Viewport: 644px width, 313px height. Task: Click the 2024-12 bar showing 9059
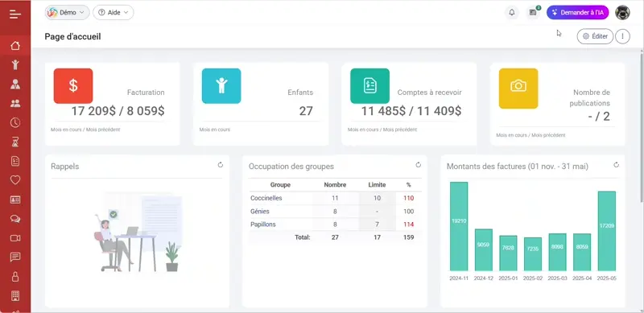pyautogui.click(x=484, y=249)
